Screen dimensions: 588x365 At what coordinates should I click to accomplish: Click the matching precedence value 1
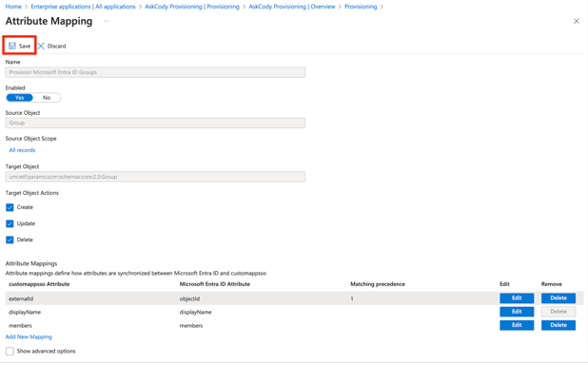click(352, 298)
